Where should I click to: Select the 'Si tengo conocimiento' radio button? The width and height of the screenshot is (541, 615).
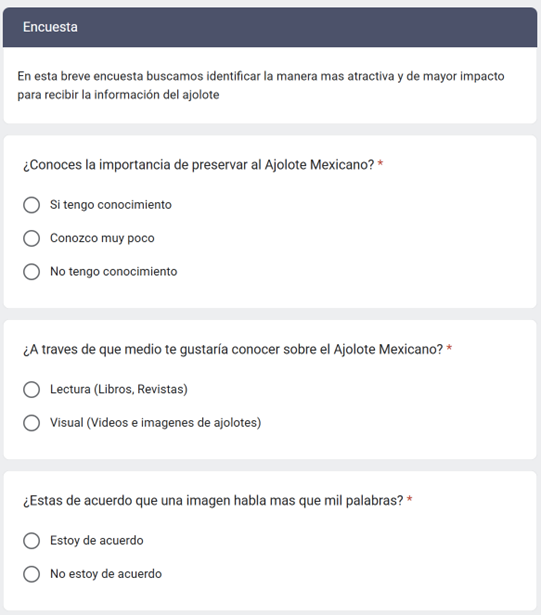[31, 205]
